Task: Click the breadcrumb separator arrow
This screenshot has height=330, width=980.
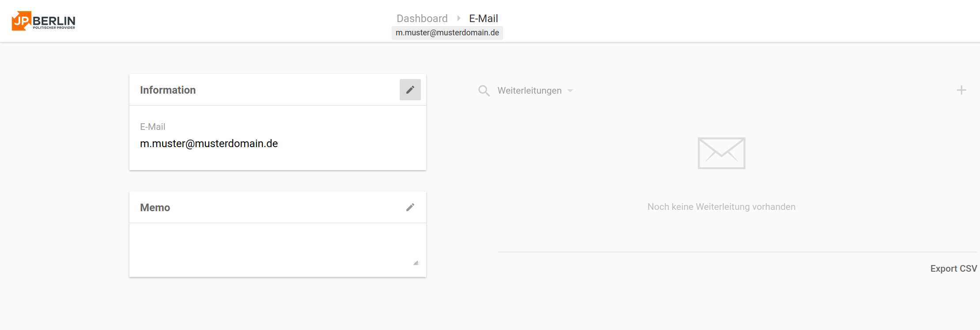Action: point(459,18)
